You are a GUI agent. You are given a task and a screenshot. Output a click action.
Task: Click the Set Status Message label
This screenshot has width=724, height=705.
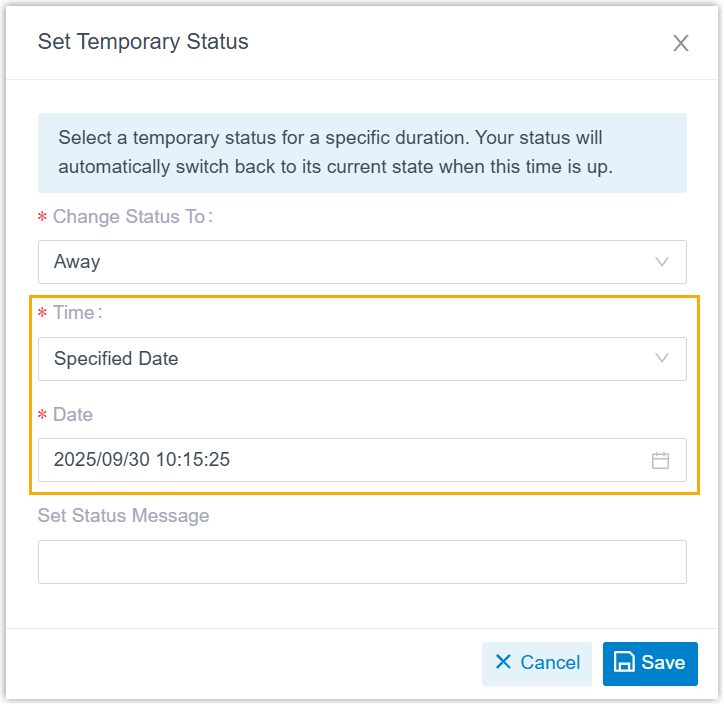124,516
